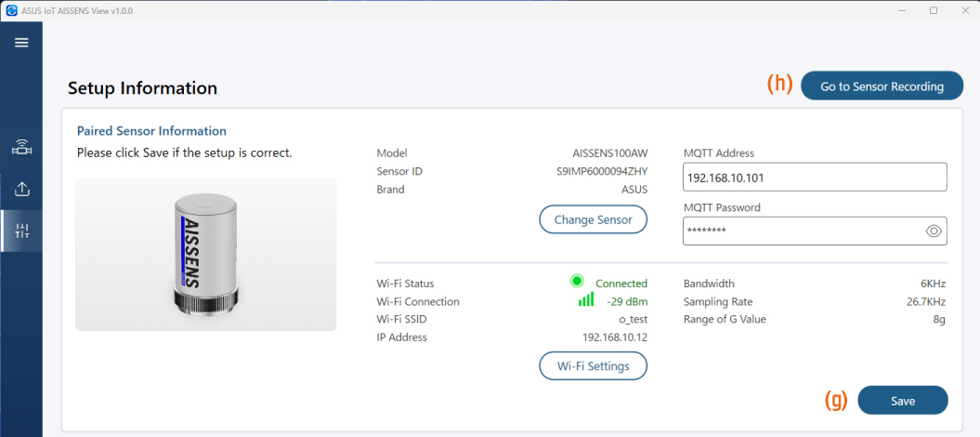The width and height of the screenshot is (980, 437).
Task: Click the Connected status text
Action: pyautogui.click(x=621, y=284)
